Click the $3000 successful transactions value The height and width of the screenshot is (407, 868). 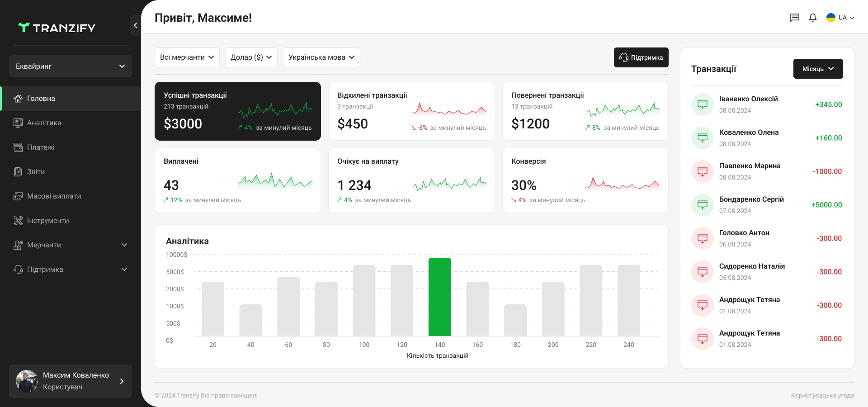pos(183,123)
